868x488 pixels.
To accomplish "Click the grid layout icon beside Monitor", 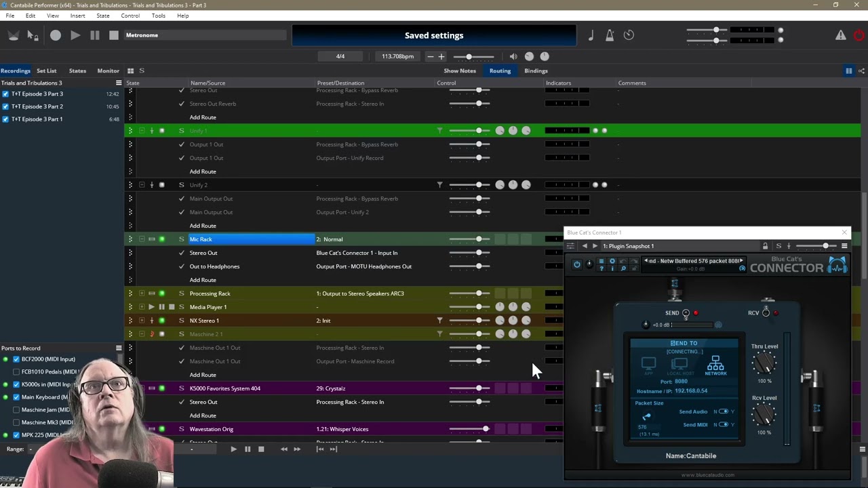I will pos(130,70).
